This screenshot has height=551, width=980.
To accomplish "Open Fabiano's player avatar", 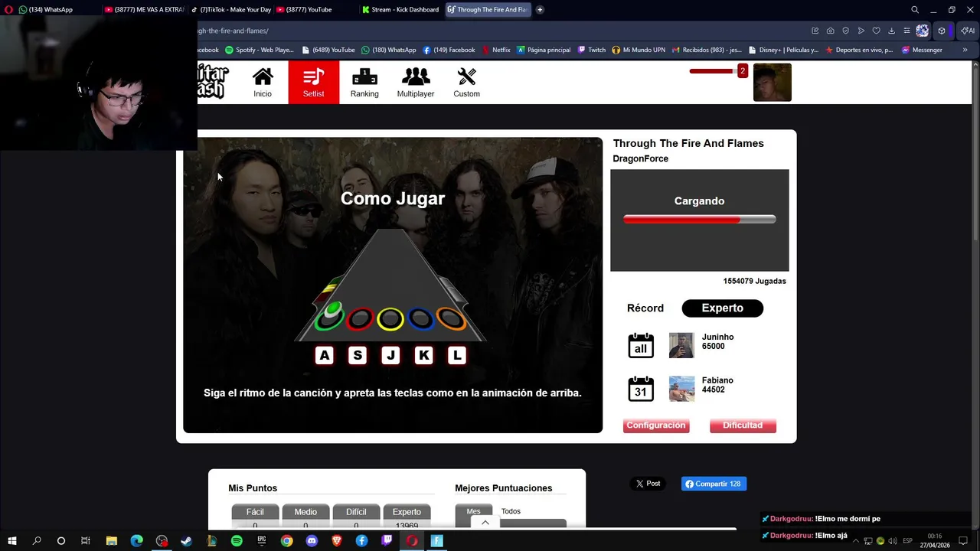I will point(681,389).
